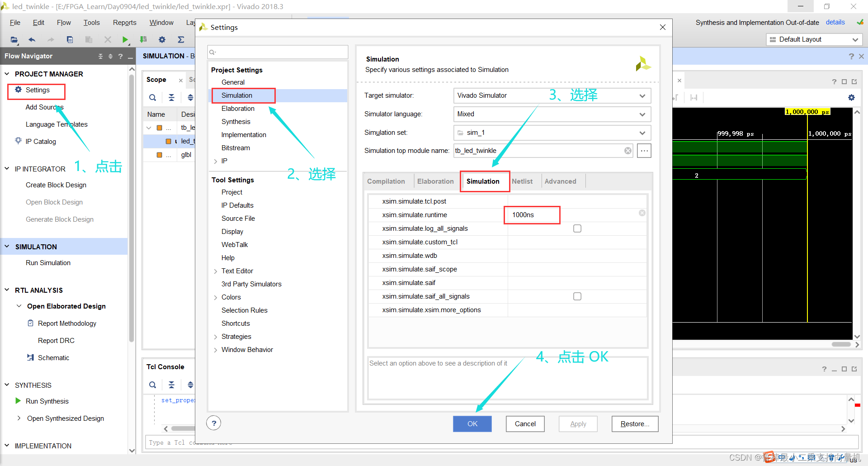
Task: Open Target simulator dropdown
Action: (642, 95)
